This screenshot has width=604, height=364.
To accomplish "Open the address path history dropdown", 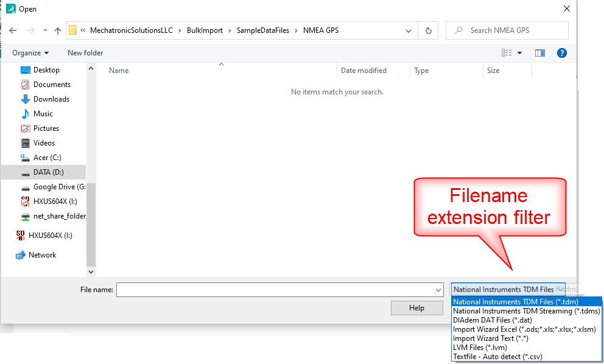I will [x=409, y=30].
